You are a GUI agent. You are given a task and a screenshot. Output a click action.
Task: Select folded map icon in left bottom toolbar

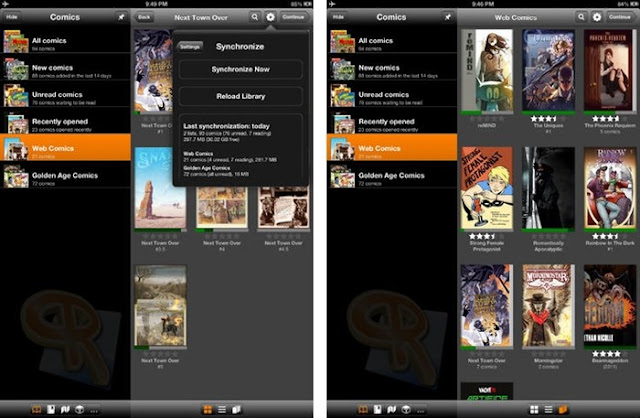[65, 409]
